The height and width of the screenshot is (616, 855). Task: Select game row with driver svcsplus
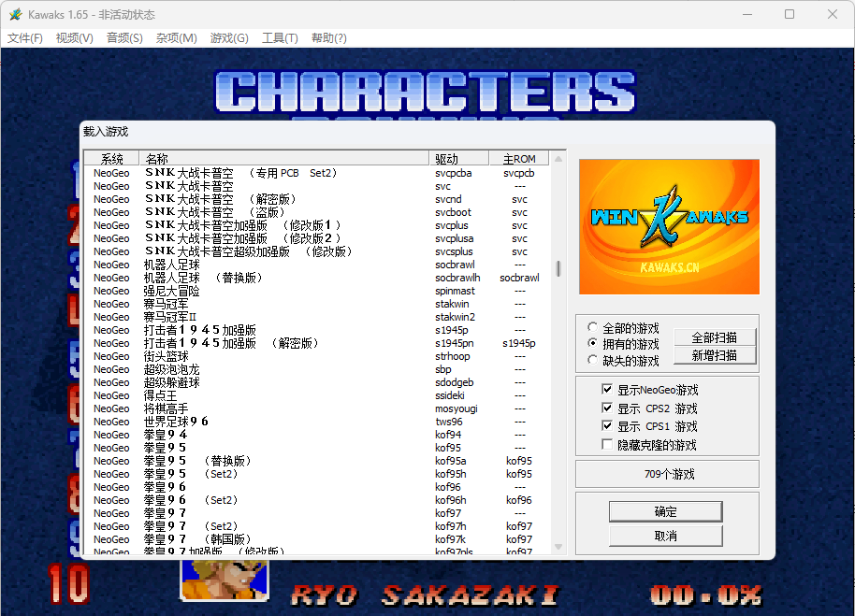pos(316,251)
